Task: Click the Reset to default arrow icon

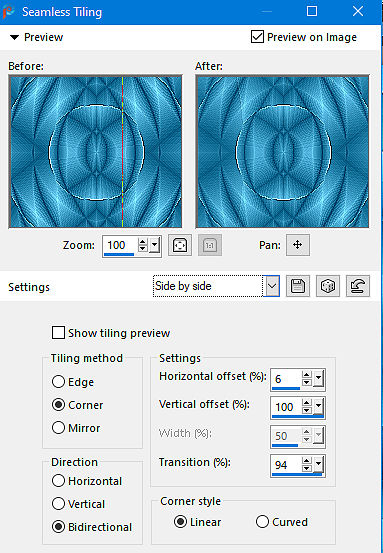Action: (358, 286)
